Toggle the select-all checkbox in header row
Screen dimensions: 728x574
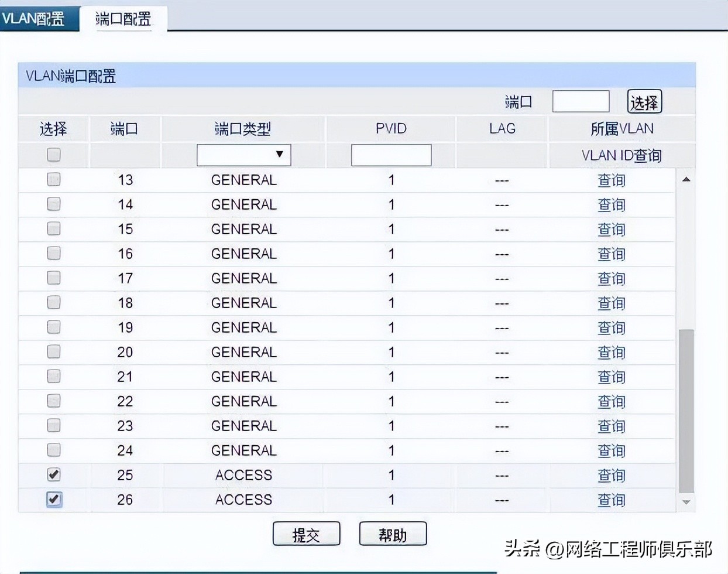(x=53, y=155)
